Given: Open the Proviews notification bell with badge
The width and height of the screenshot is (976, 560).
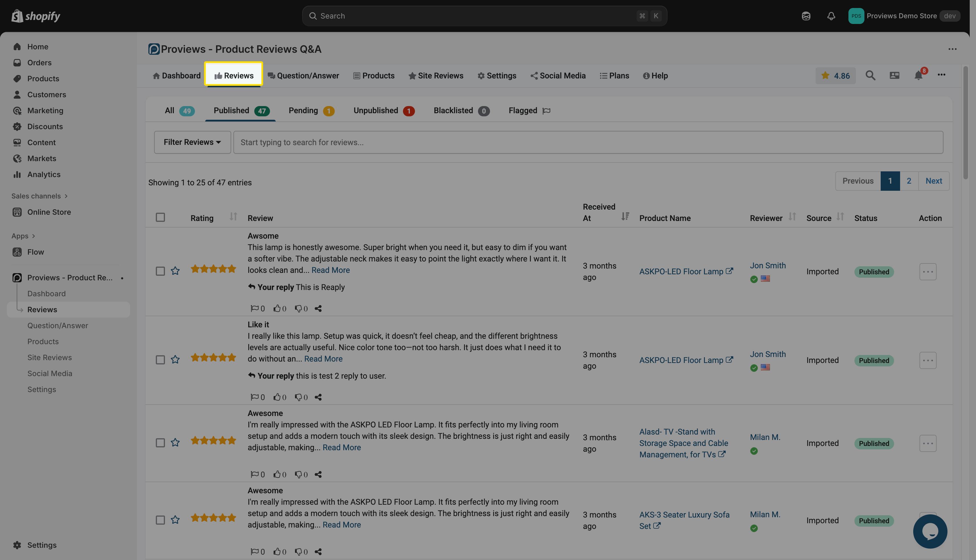Looking at the screenshot, I should [918, 75].
